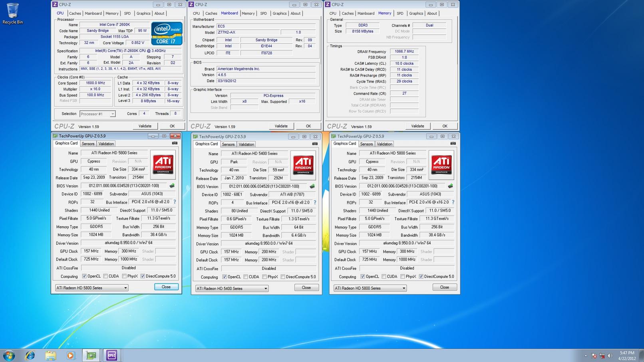This screenshot has width=644, height=362.
Task: Click question mark beside PCI-E 2.0 x16 @ x16 2.0
Action: click(x=453, y=202)
